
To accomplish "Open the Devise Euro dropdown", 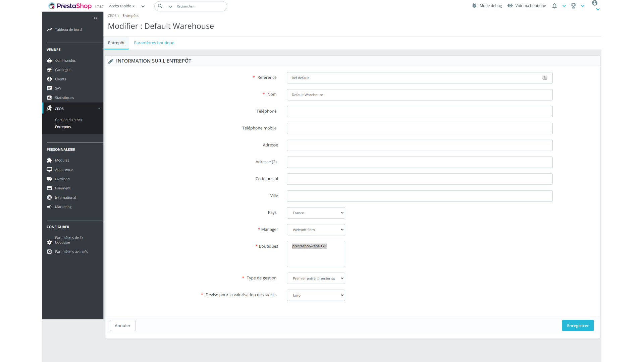I will 316,295.
